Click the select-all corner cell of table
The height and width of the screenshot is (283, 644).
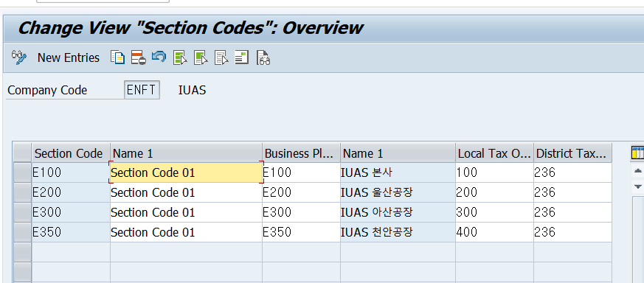23,153
